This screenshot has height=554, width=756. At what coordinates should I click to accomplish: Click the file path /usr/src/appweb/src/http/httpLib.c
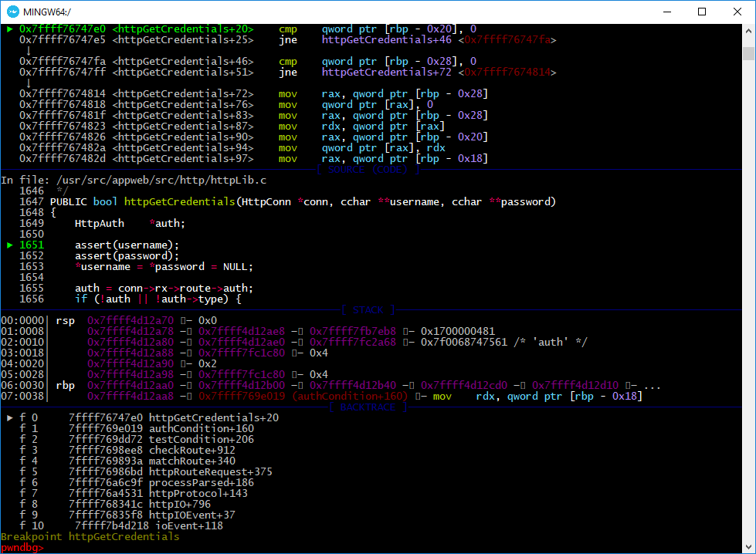coord(161,181)
